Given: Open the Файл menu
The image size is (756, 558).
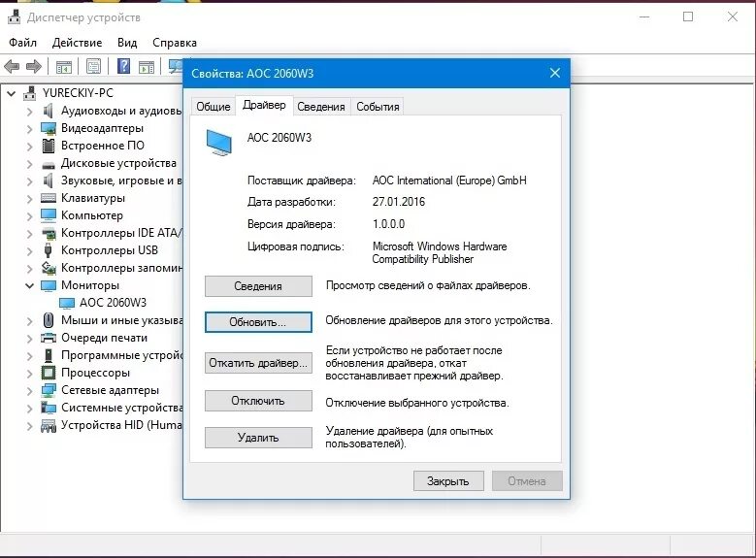Looking at the screenshot, I should [22, 43].
